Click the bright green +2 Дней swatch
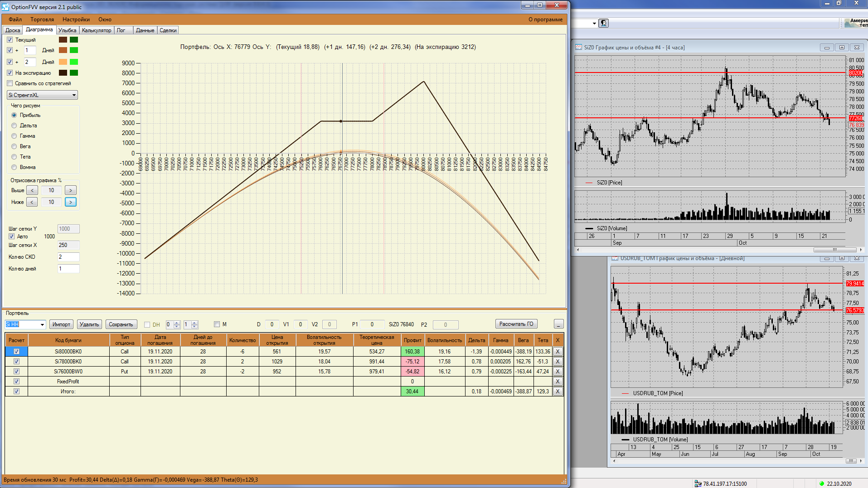This screenshot has width=868, height=488. pyautogui.click(x=74, y=62)
